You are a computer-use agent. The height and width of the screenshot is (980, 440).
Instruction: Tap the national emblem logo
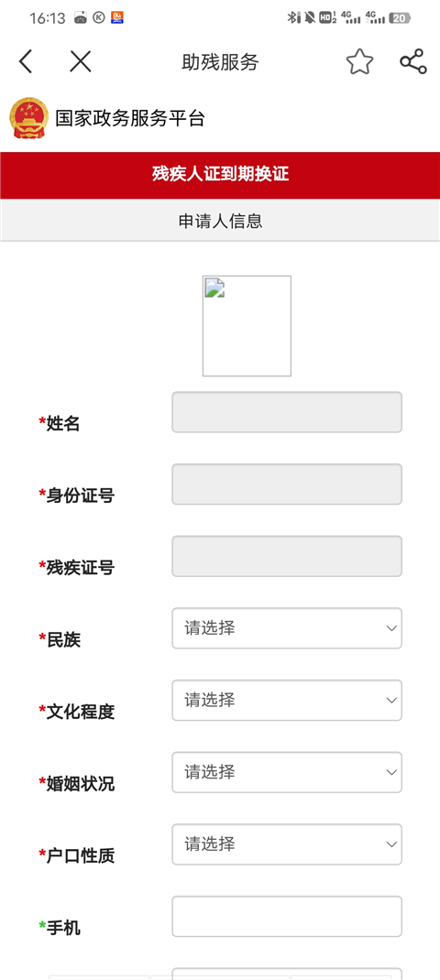(28, 117)
